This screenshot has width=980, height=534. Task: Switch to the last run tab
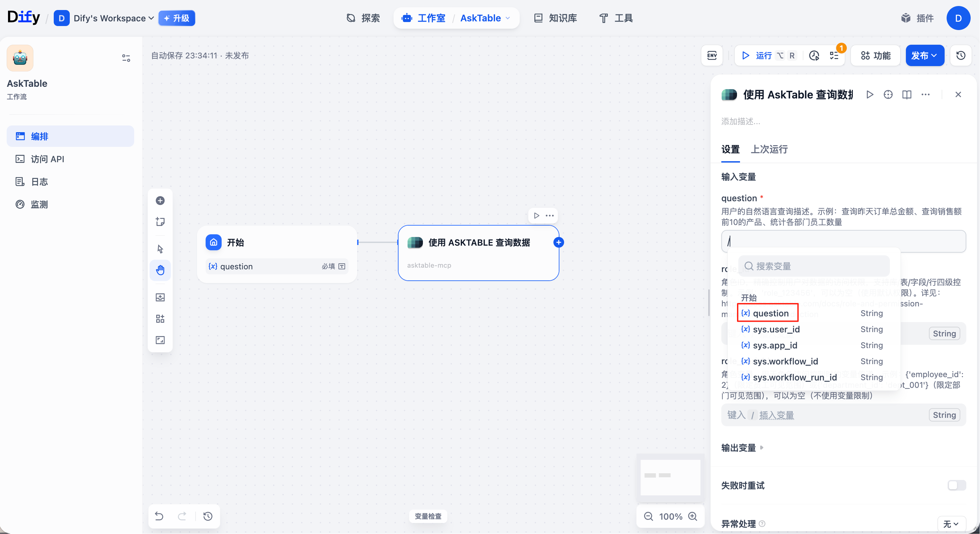[769, 150]
